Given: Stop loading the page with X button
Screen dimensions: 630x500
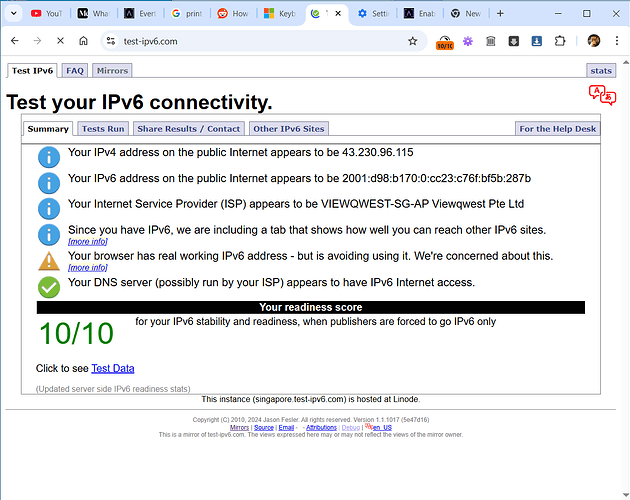Looking at the screenshot, I should [60, 41].
